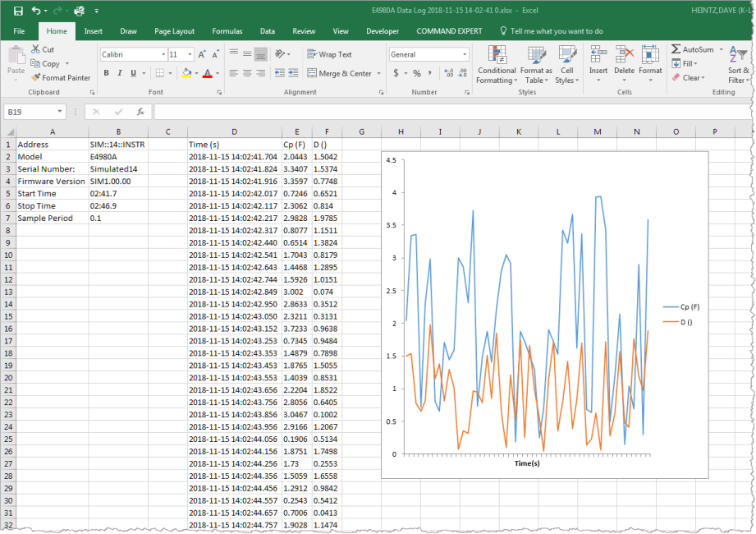
Task: Open the File menu tab
Action: [x=19, y=31]
